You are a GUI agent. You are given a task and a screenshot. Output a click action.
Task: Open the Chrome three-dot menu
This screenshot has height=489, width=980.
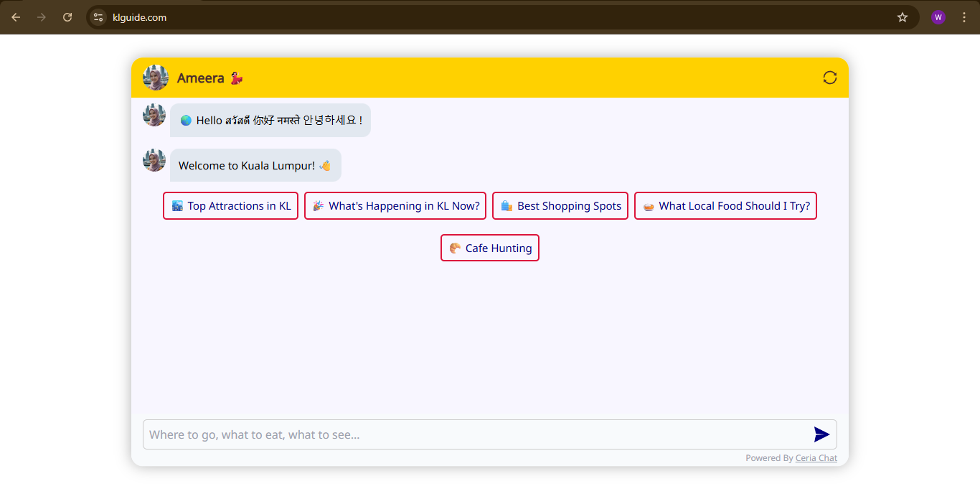pos(964,17)
